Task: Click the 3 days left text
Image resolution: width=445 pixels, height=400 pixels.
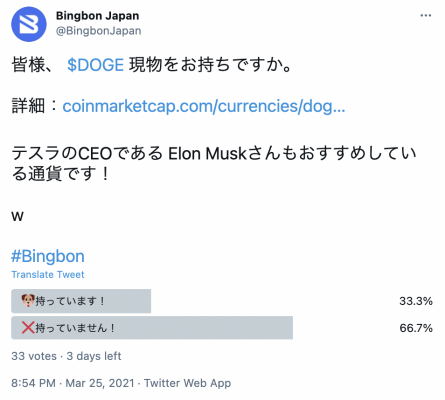Action: 94,356
